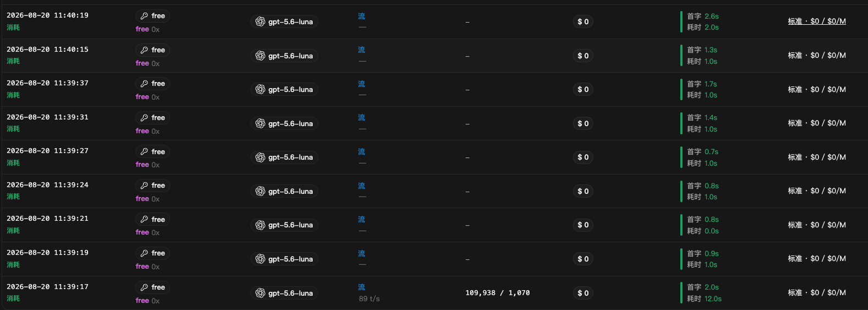Open the underlined 标准 · $0 / $0/M pricing link

[817, 21]
